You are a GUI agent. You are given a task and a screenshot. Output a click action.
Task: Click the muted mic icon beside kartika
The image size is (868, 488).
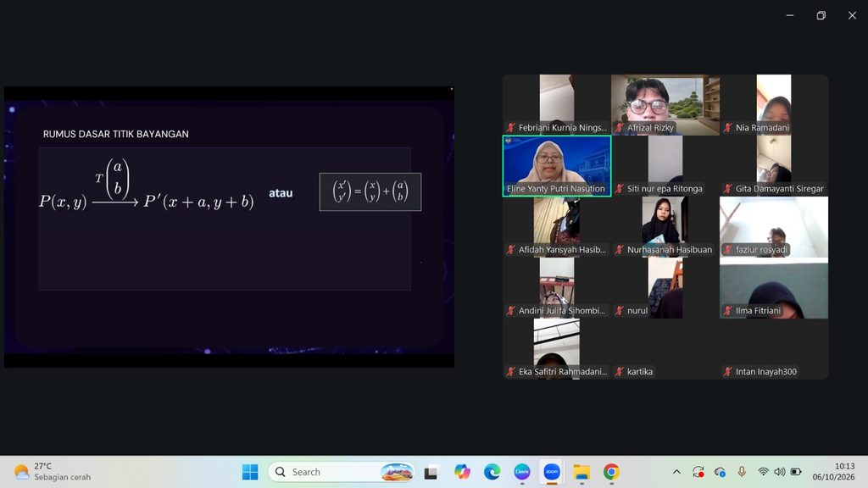tap(620, 372)
